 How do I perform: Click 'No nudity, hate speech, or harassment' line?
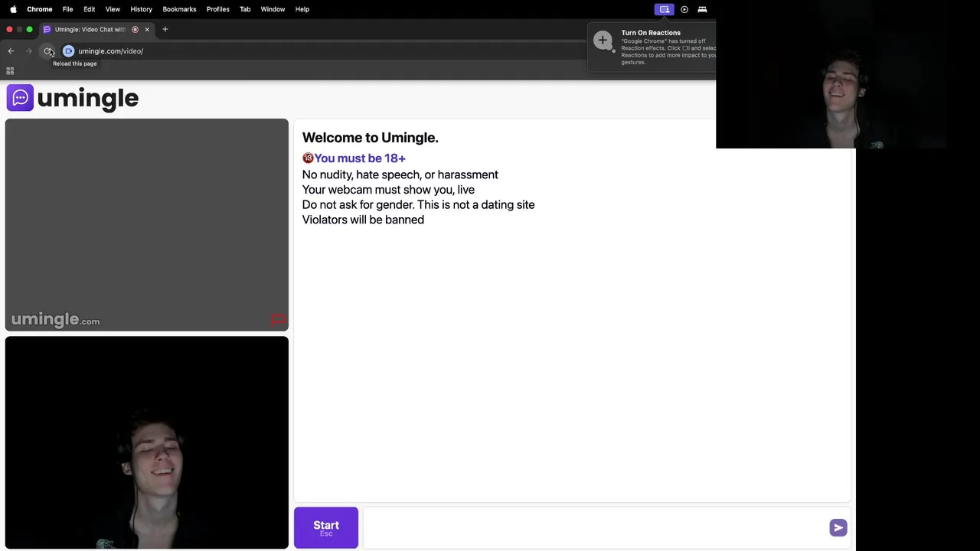coord(400,175)
